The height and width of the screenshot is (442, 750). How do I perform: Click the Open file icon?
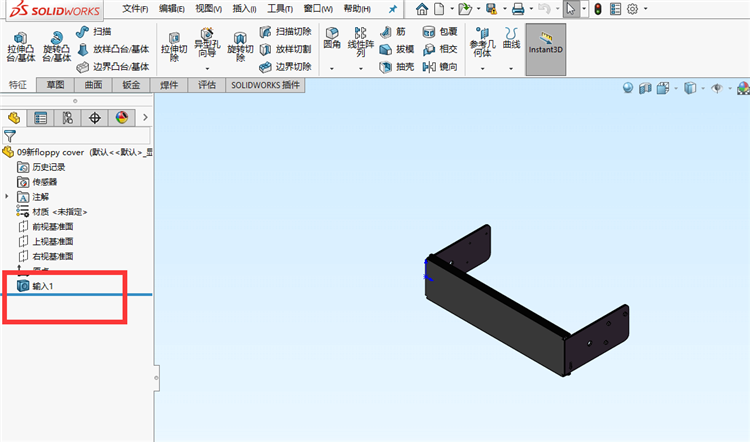(464, 9)
